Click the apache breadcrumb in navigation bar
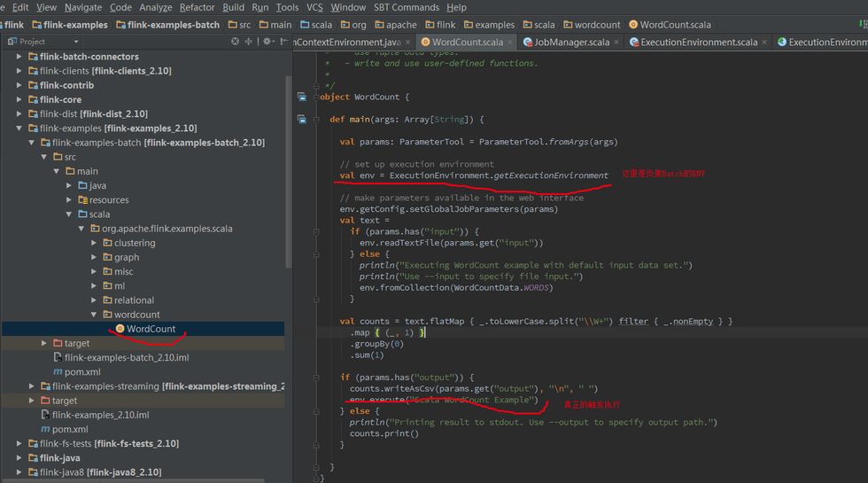This screenshot has width=868, height=483. pyautogui.click(x=401, y=25)
